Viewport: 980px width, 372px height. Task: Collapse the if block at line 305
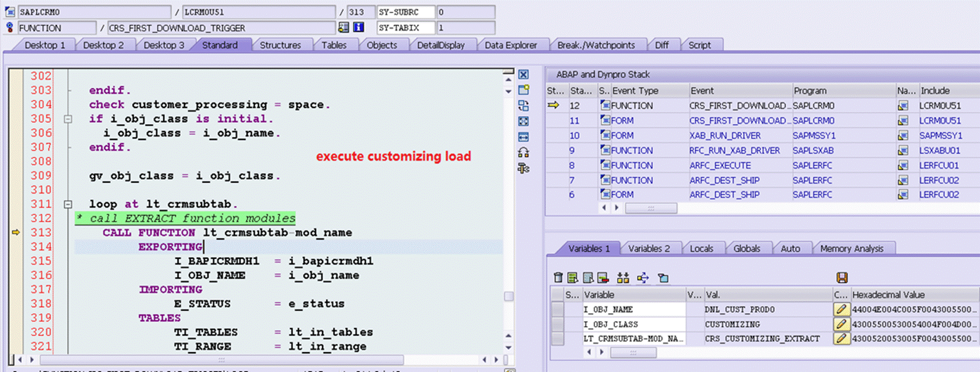[68, 119]
